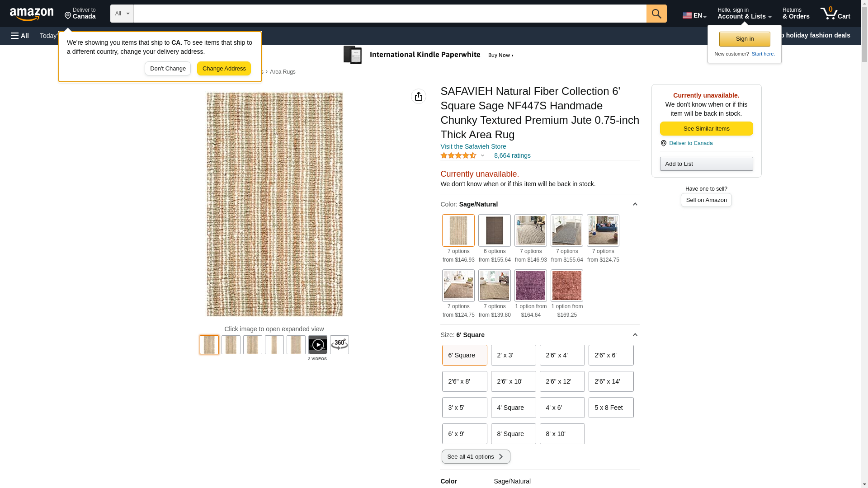
Task: Collapse the Color options section
Action: [635, 204]
